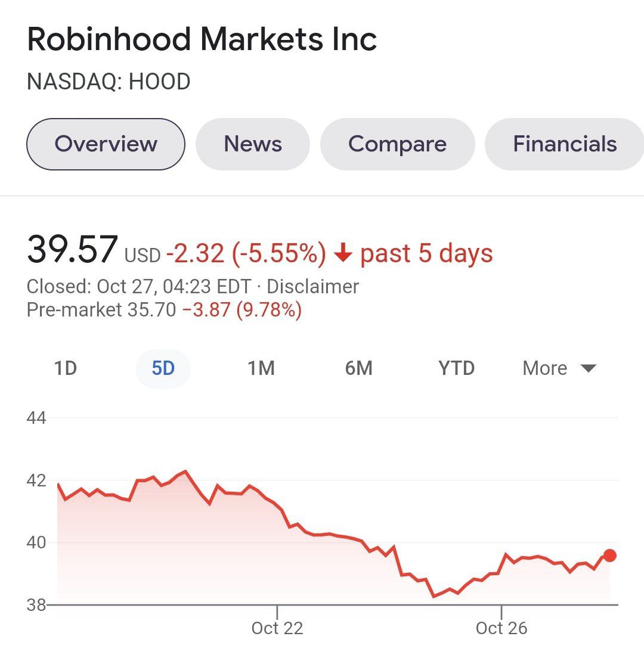The height and width of the screenshot is (664, 644).
Task: Click the Oct 26 marker on the chart
Action: point(500,628)
